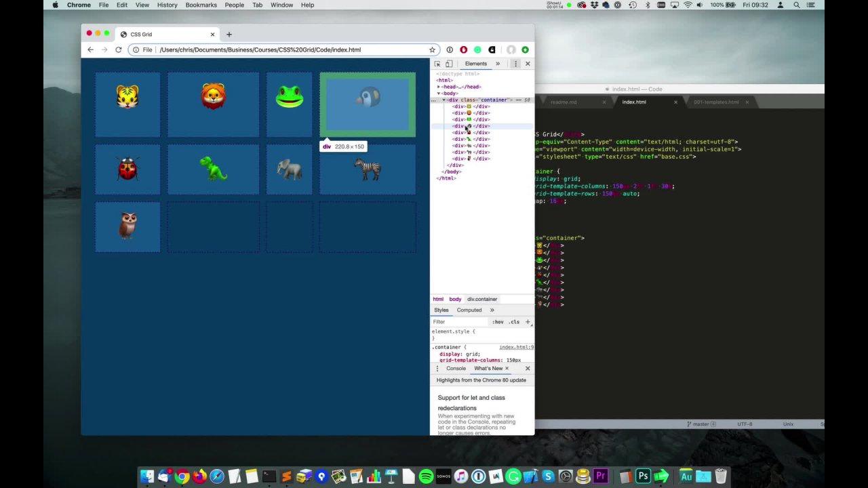Close the DevTools drawer
The image size is (868, 488).
click(x=528, y=369)
